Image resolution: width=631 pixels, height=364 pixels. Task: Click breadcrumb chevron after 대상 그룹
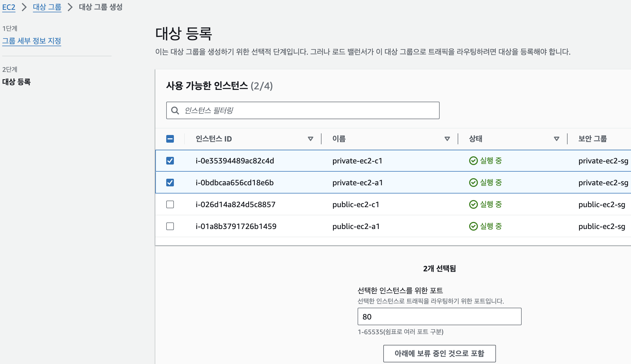point(70,7)
